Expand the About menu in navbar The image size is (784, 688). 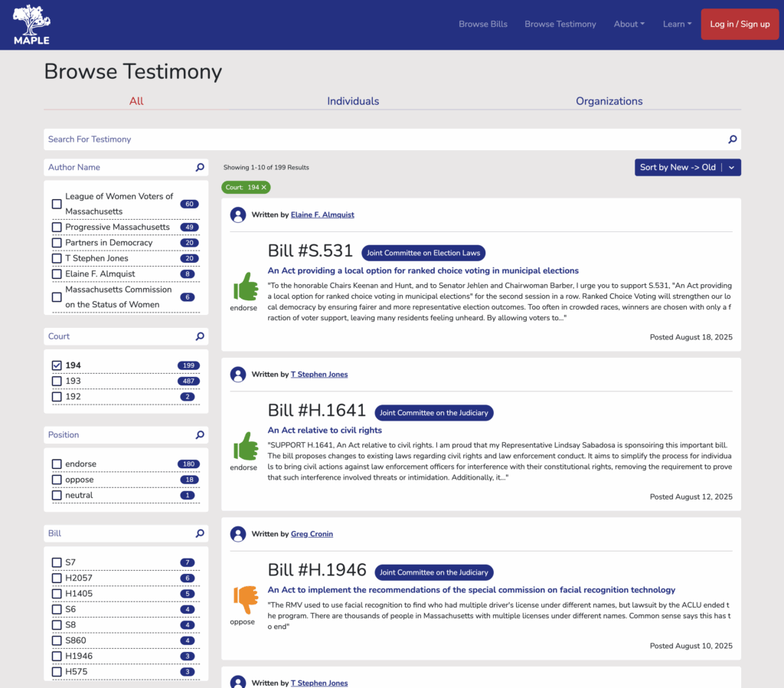pyautogui.click(x=629, y=25)
